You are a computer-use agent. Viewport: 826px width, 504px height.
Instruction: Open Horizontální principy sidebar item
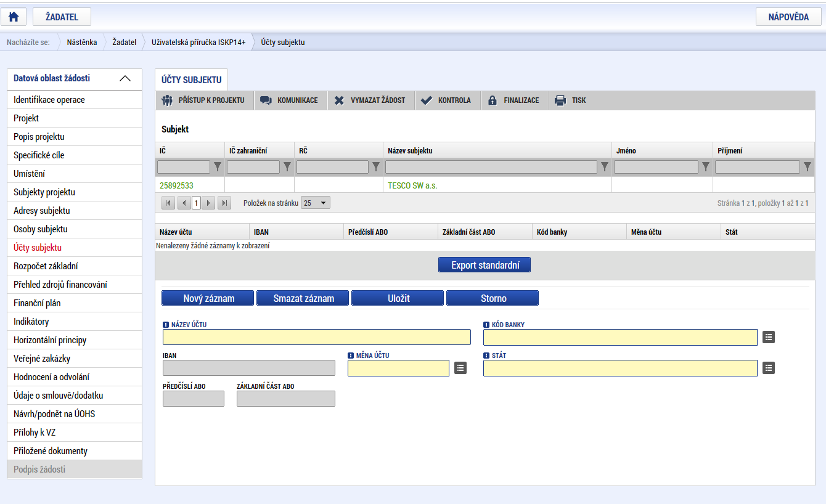[x=74, y=340]
